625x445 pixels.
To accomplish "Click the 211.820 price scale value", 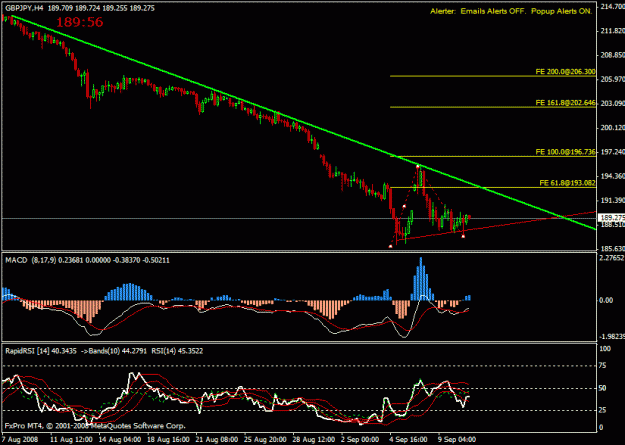I will (x=612, y=31).
